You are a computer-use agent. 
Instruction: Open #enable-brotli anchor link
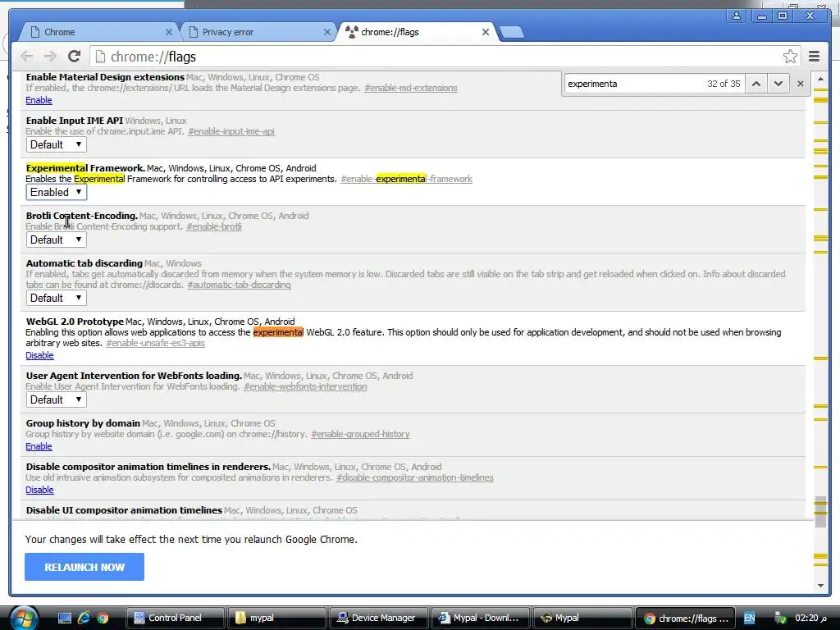[x=214, y=226]
